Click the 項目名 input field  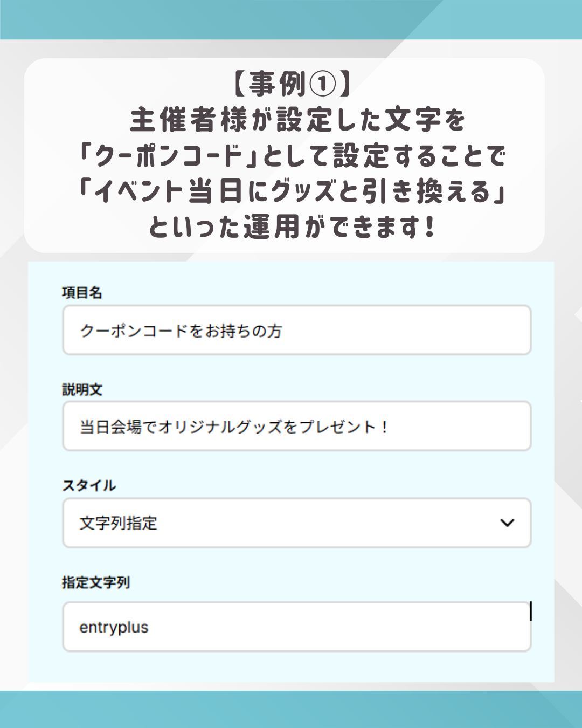click(x=296, y=330)
